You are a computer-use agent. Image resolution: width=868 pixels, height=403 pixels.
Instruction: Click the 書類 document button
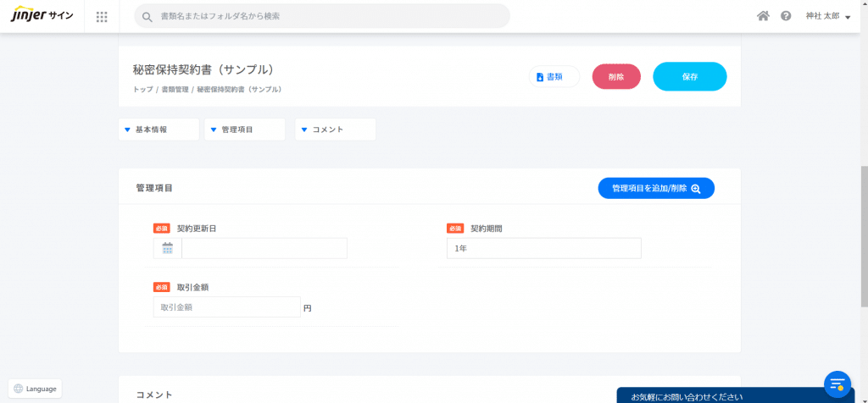click(554, 77)
